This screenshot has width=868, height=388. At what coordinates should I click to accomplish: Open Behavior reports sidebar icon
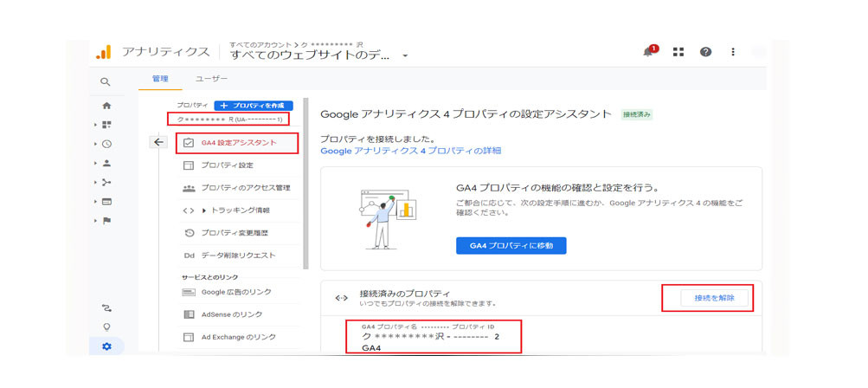[x=106, y=202]
